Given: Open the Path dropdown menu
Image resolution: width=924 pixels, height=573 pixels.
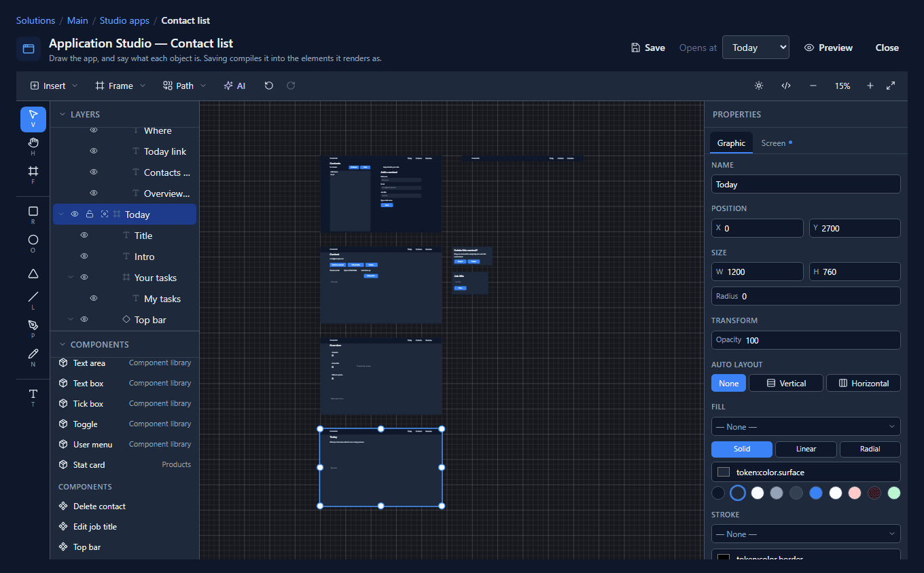Looking at the screenshot, I should 184,86.
